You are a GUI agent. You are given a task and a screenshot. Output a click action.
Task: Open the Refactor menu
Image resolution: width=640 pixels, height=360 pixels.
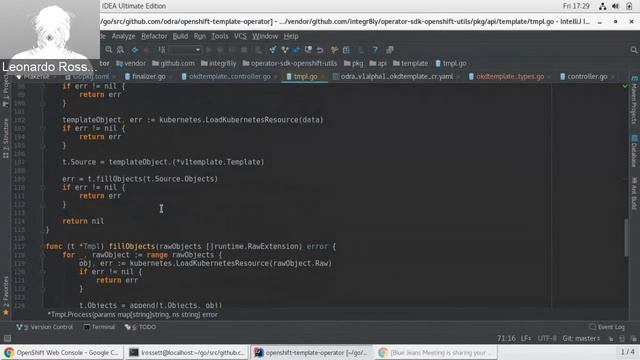coord(154,36)
